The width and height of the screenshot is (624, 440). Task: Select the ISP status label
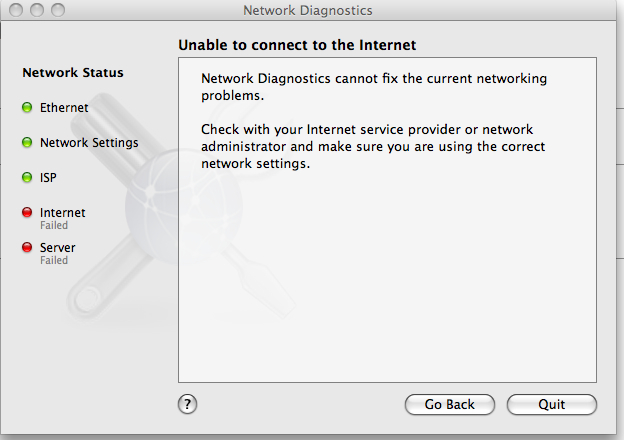pos(48,177)
